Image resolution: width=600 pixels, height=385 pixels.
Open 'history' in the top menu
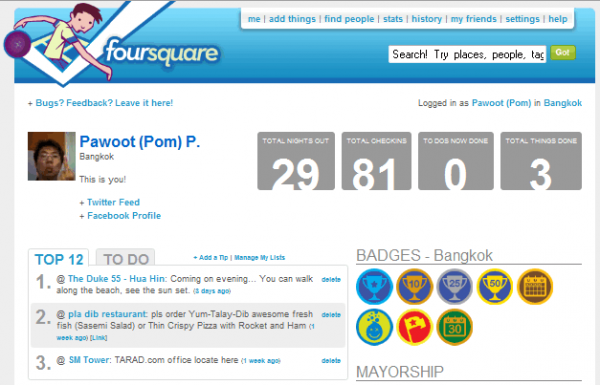427,19
